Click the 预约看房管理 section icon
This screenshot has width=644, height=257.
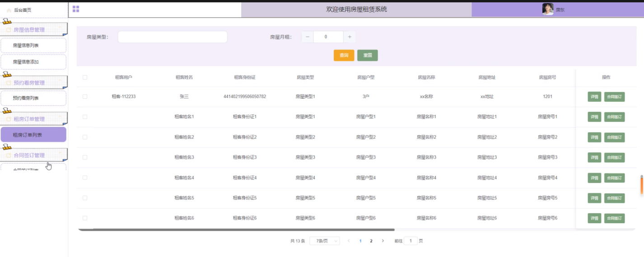[x=9, y=83]
